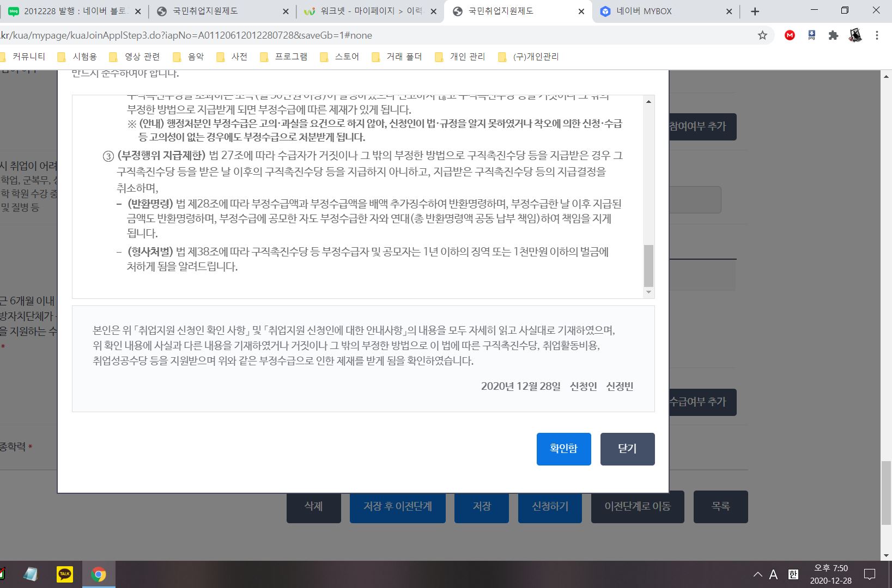The height and width of the screenshot is (588, 892).
Task: Bookmark this page with star icon
Action: (x=762, y=35)
